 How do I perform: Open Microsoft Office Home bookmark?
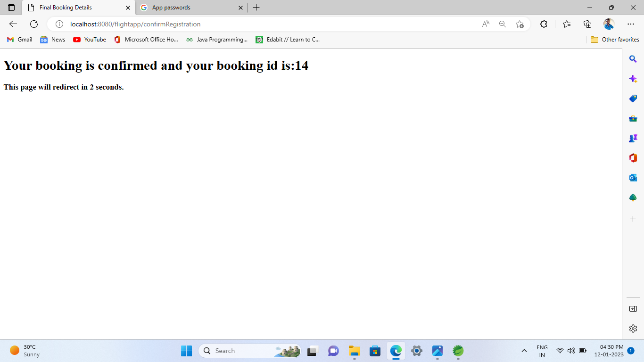[146, 40]
